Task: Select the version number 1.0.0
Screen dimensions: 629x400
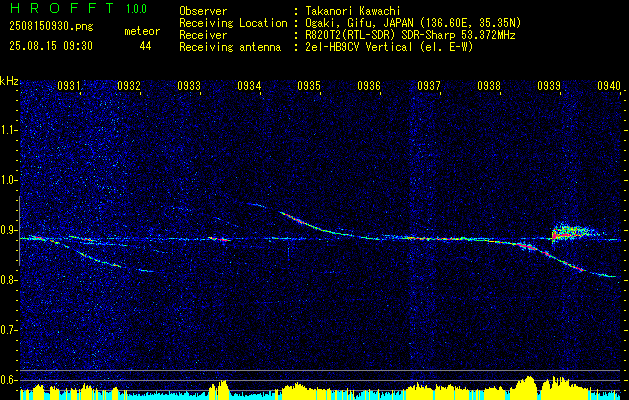Action: pyautogui.click(x=136, y=9)
